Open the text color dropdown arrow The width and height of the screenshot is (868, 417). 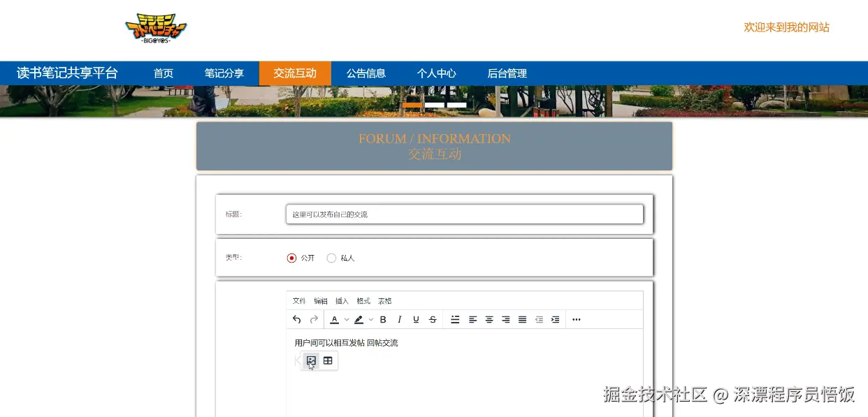point(346,319)
